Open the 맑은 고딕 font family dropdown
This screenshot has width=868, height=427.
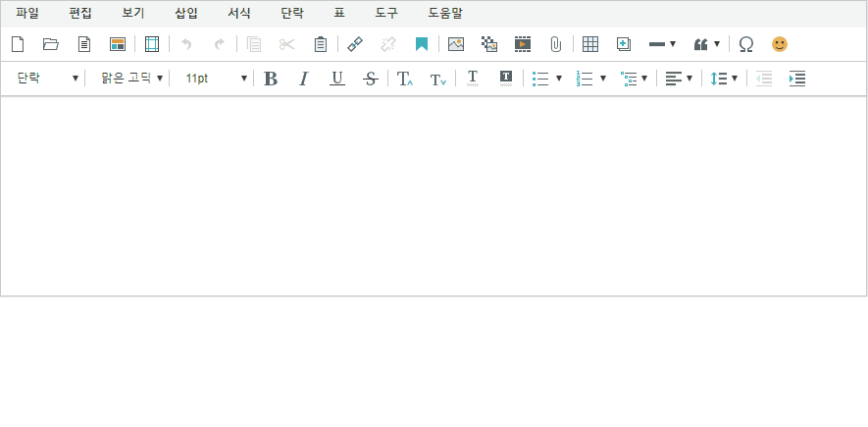coord(131,79)
